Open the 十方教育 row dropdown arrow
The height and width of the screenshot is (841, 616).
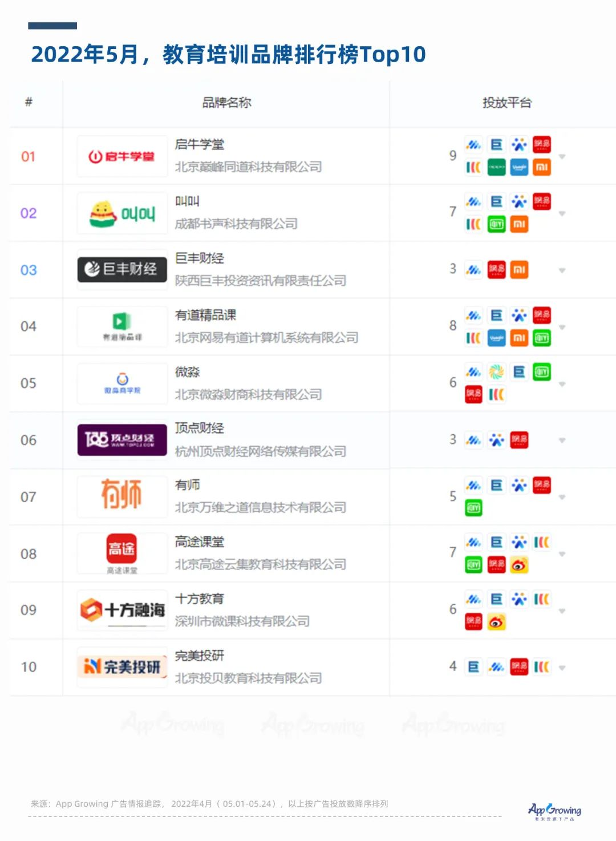[x=562, y=611]
